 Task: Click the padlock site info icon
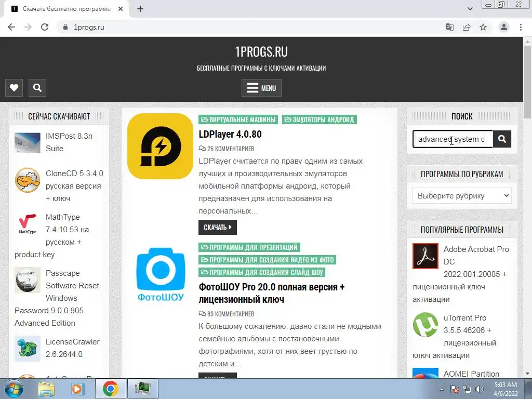pos(65,27)
